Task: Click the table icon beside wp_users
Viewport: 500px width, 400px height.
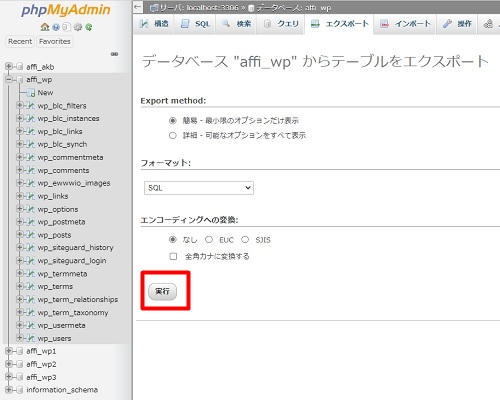Action: click(x=30, y=338)
